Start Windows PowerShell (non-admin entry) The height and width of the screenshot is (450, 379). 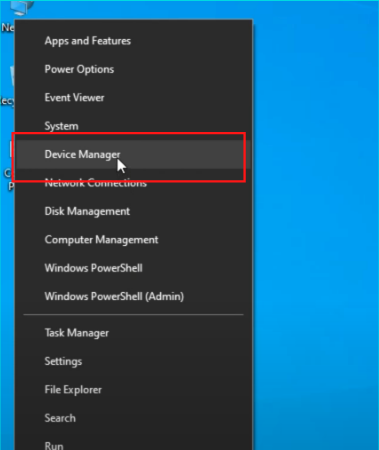(133, 268)
